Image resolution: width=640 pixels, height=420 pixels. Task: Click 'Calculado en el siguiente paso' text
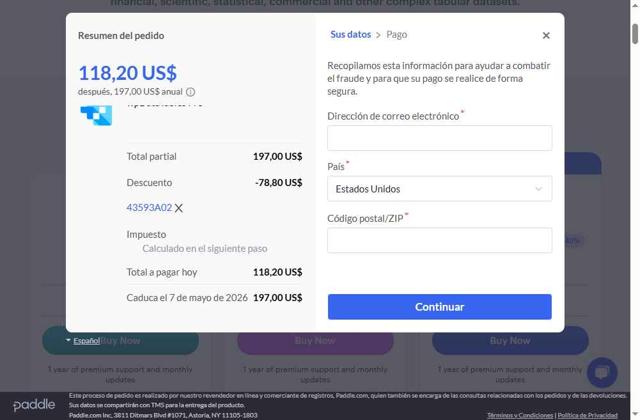(205, 249)
